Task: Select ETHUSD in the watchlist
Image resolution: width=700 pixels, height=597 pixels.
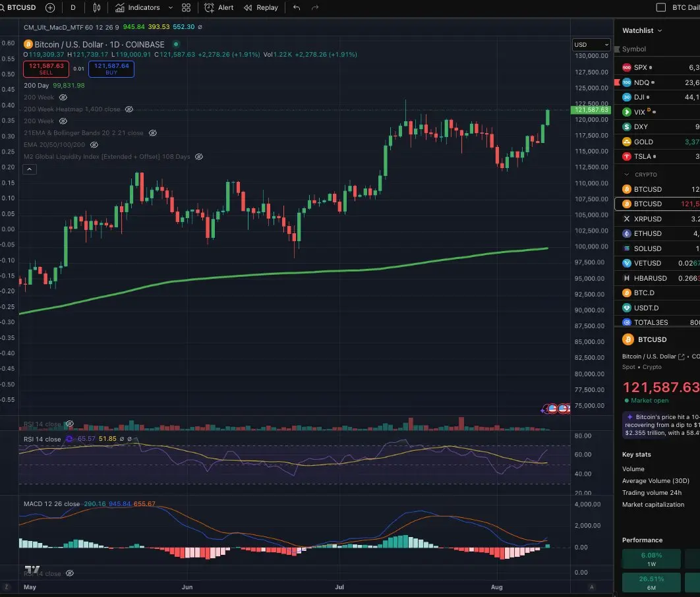Action: click(657, 233)
